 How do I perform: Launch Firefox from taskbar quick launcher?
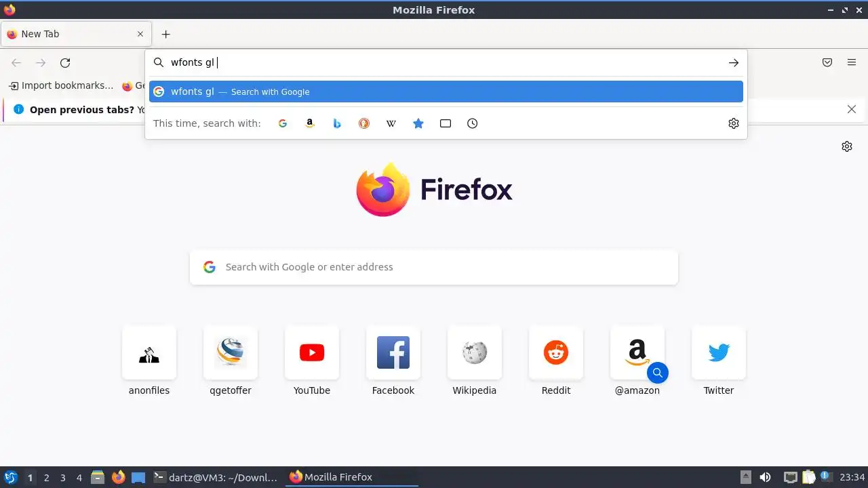point(119,477)
